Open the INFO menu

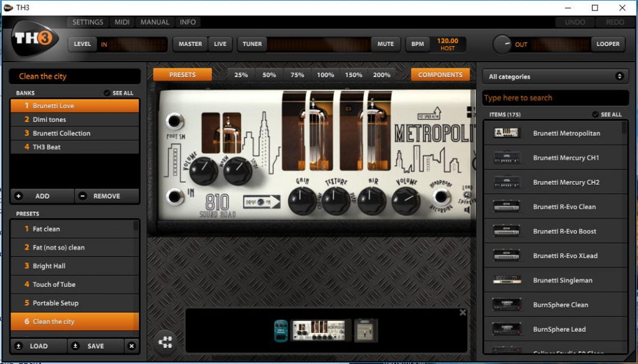tap(188, 22)
